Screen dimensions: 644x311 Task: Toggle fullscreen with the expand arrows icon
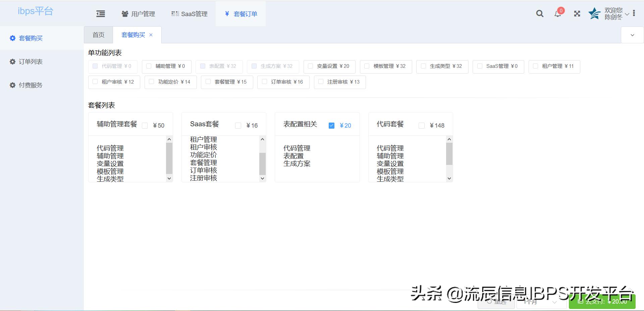(x=577, y=14)
